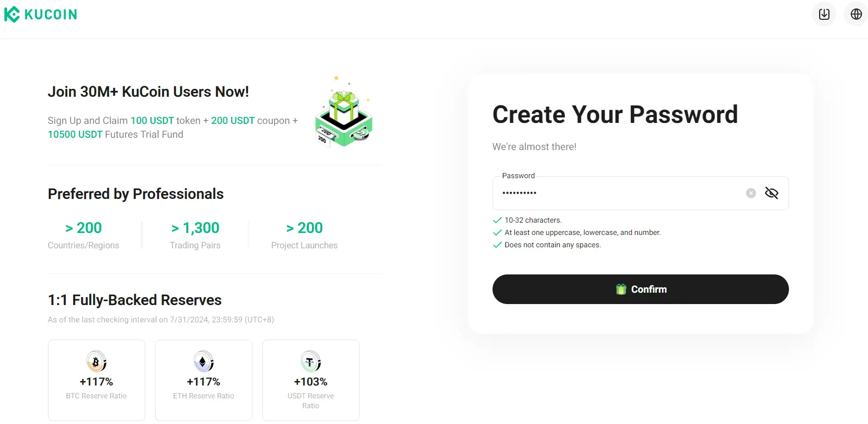Click the Countries/Regions statistic
868x424 pixels.
tap(83, 235)
